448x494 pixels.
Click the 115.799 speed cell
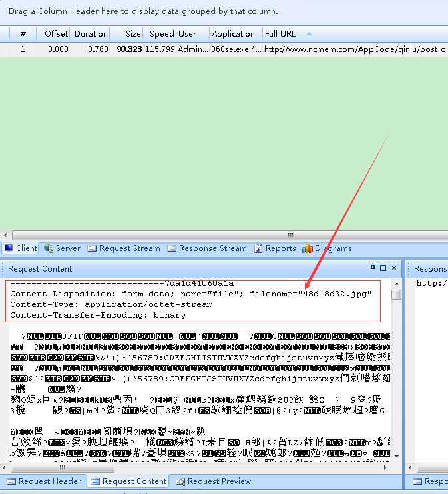[160, 49]
